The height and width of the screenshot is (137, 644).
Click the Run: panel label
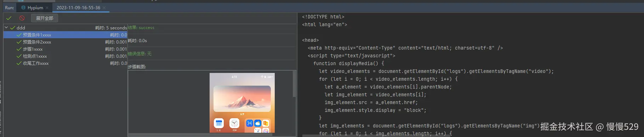click(x=10, y=7)
